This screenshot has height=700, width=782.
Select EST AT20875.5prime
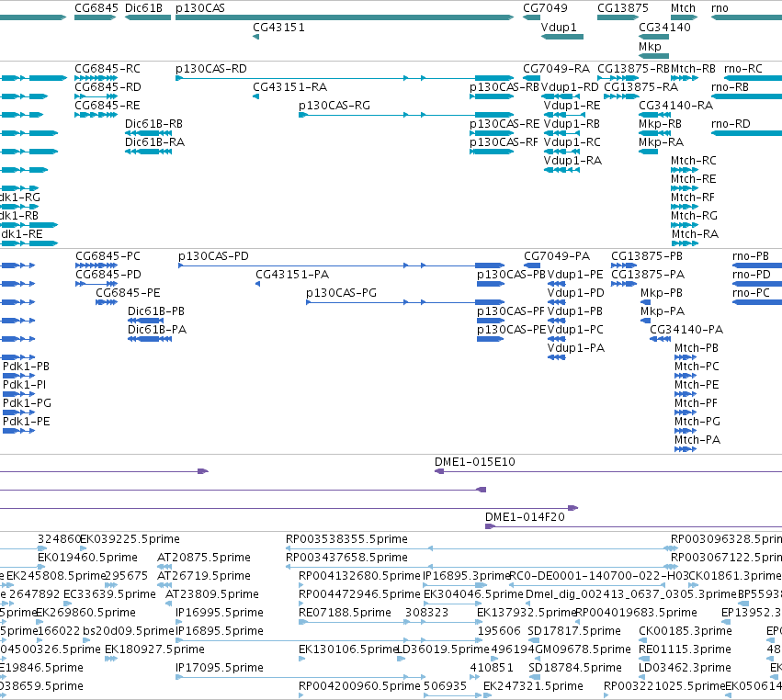pos(203,558)
